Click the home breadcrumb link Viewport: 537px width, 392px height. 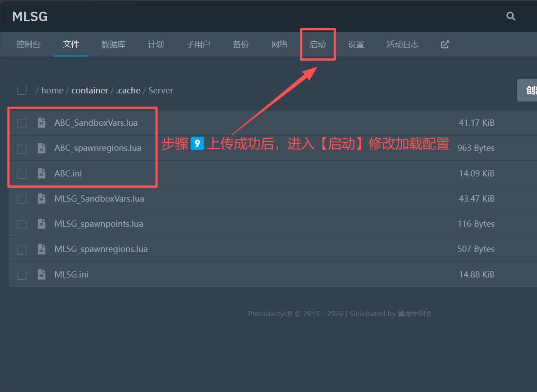53,90
